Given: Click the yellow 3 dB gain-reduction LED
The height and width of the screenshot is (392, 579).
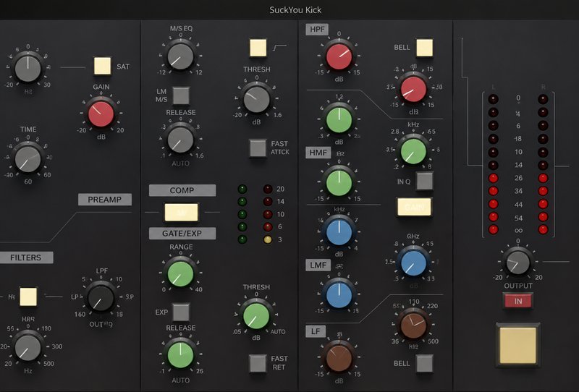Looking at the screenshot, I should pos(268,239).
